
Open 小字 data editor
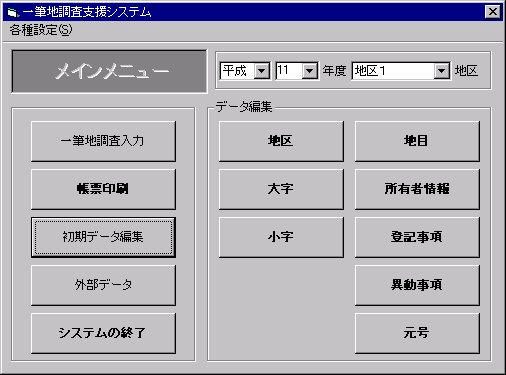coord(281,237)
